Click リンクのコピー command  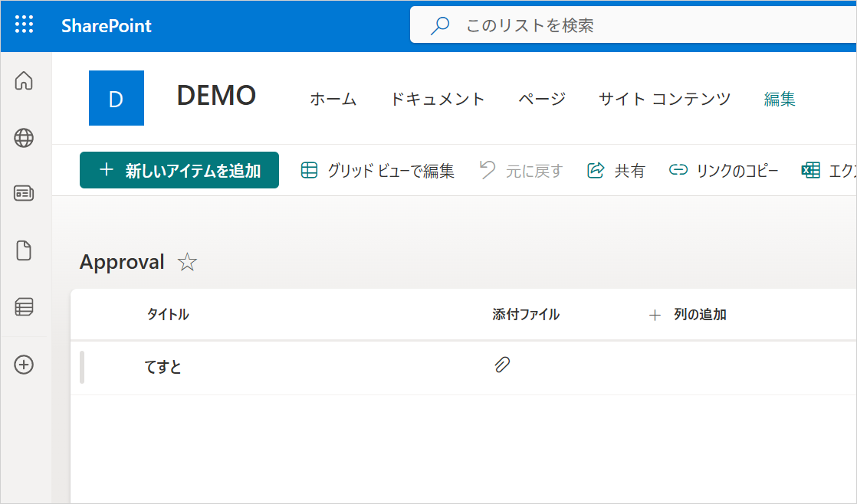click(724, 171)
